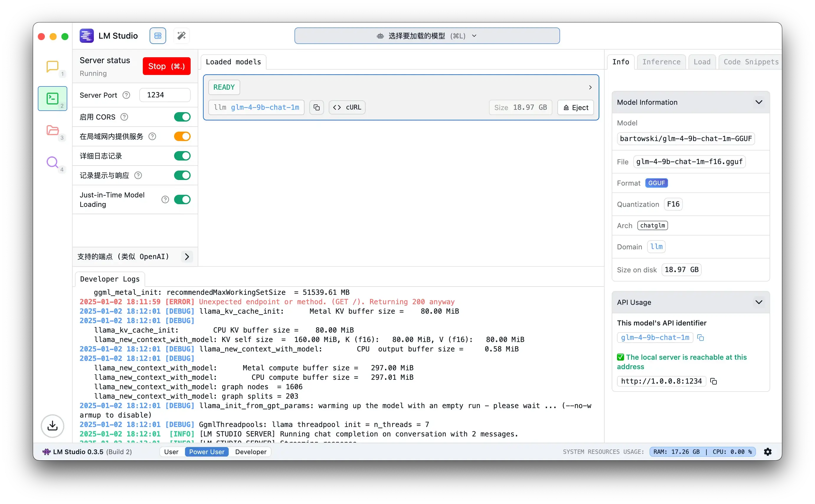Screen dimensions: 815x504
Task: Click the Server Port input field
Action: click(x=165, y=95)
